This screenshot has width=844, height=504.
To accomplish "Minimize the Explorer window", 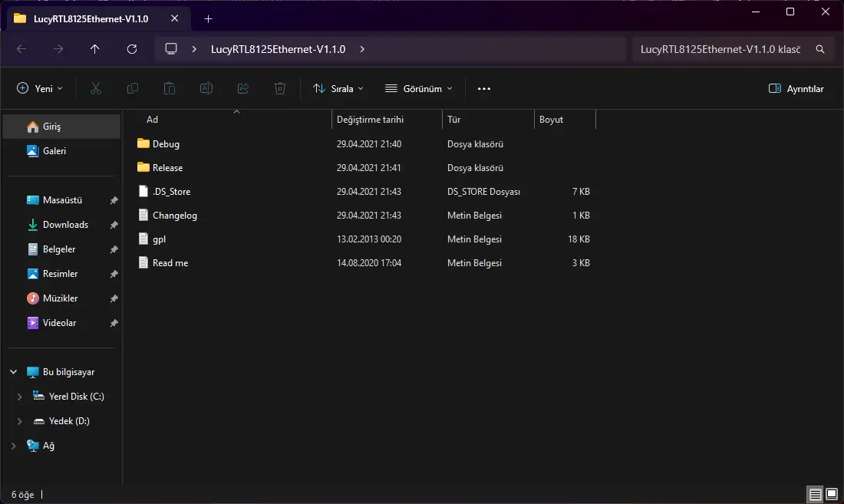I will click(756, 12).
